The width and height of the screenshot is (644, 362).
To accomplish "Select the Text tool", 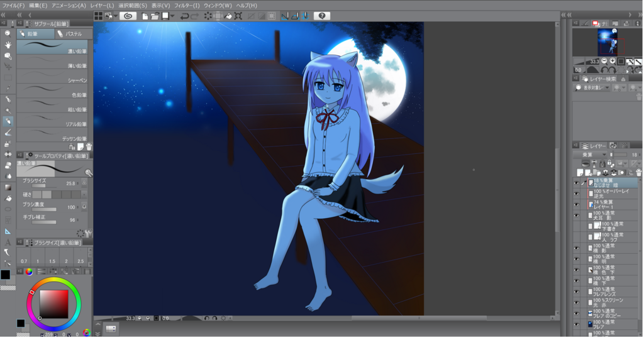I will coord(8,242).
